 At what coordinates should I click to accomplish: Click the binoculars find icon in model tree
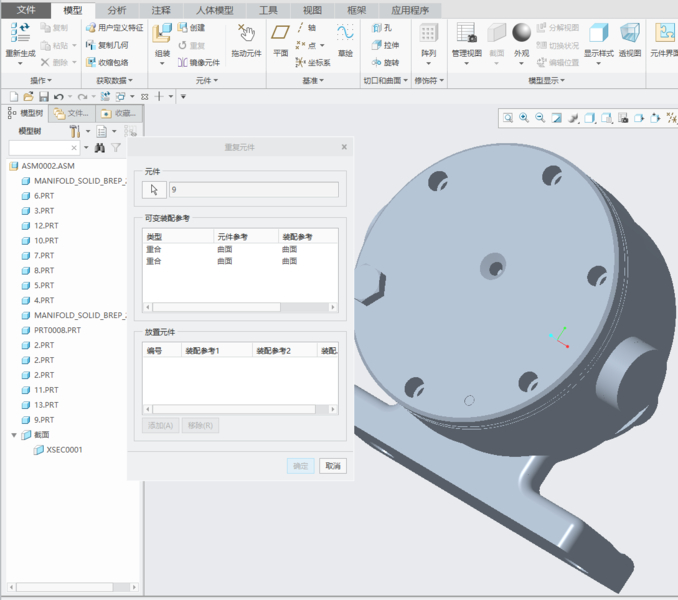(99, 148)
